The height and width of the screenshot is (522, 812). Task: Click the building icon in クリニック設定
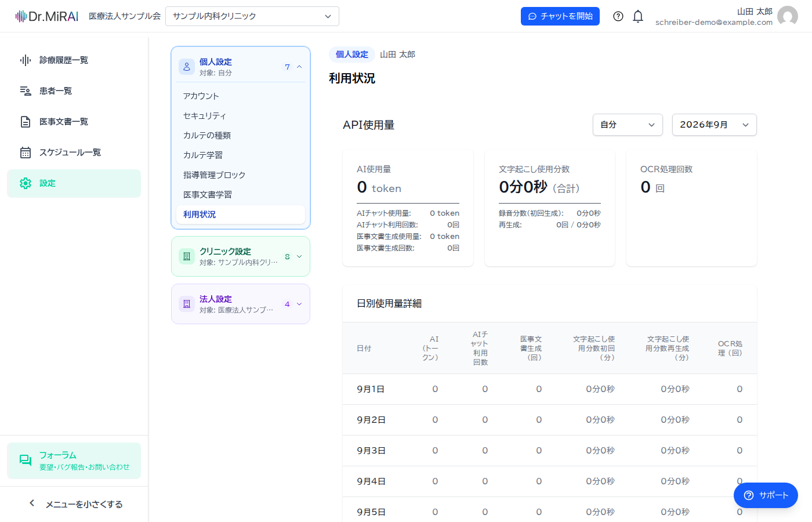click(x=187, y=256)
